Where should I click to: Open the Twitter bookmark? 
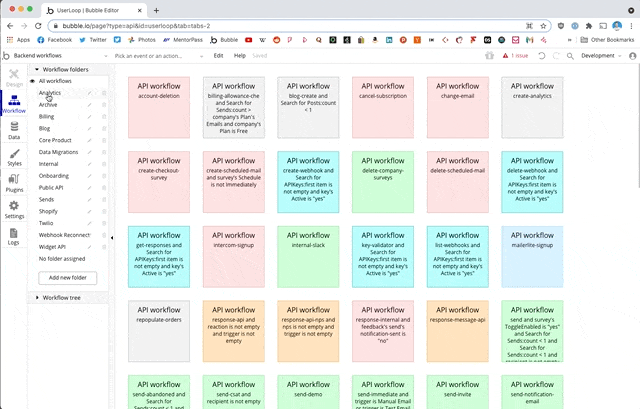pos(93,40)
